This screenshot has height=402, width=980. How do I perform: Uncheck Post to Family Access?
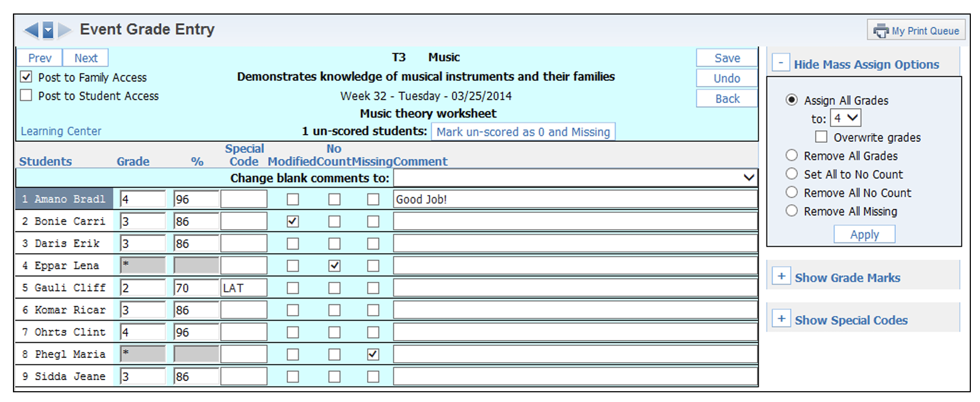(26, 77)
